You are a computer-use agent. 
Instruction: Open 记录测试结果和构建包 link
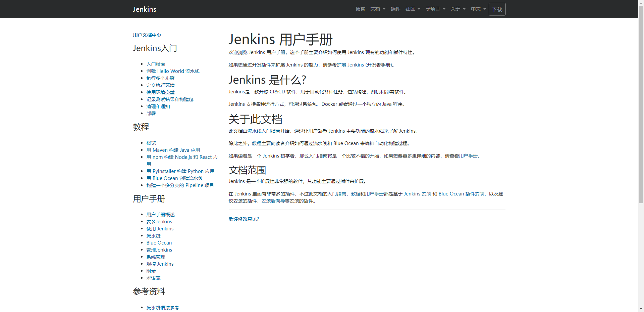[170, 99]
